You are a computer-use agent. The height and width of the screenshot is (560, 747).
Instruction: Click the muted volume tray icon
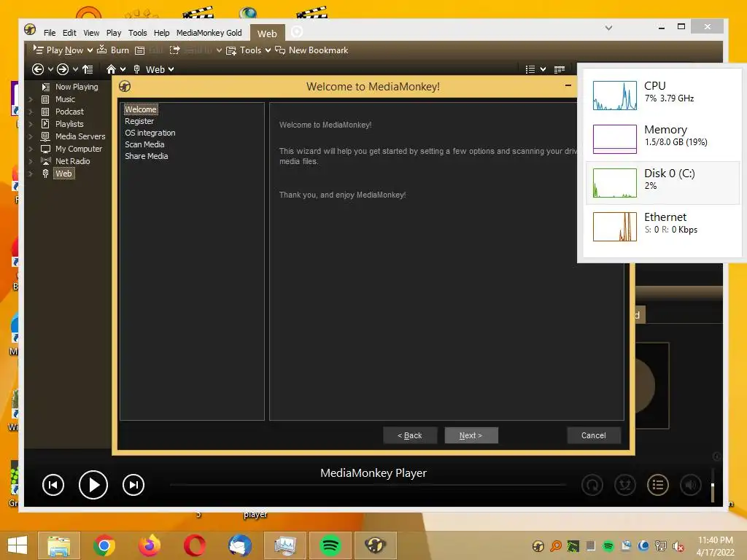coord(678,546)
